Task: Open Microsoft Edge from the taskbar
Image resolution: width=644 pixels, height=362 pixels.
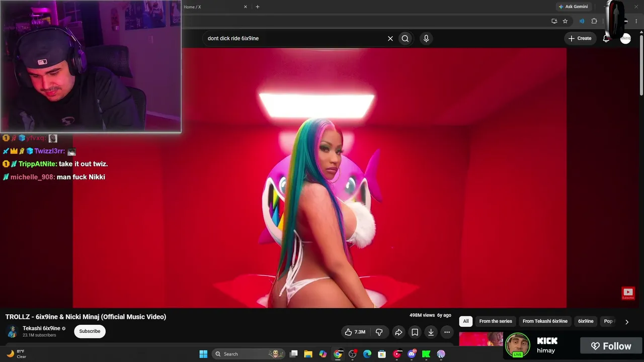Action: pos(367,354)
